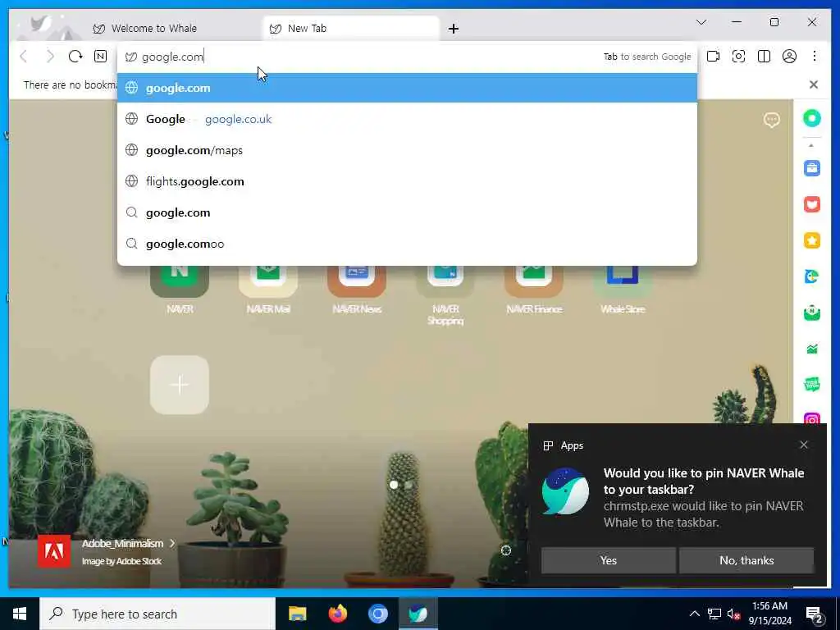Screen dimensions: 840x630
Task: Open the NAVER Finance shortcut
Action: click(x=533, y=290)
